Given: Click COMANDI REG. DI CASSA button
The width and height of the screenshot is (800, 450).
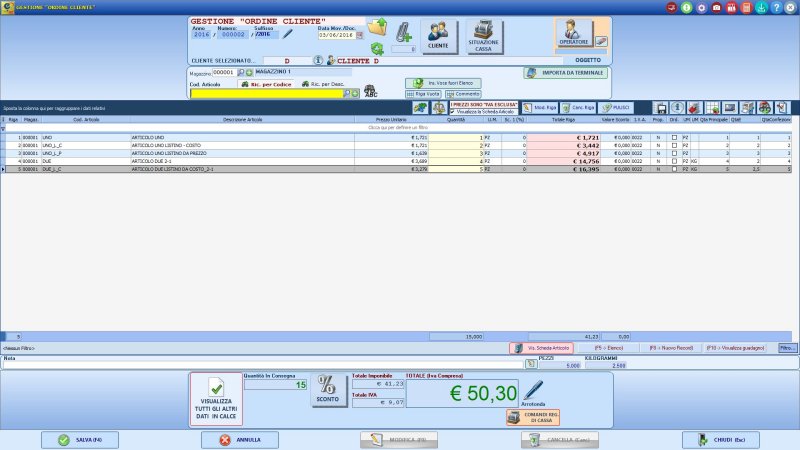Looking at the screenshot, I should 533,417.
